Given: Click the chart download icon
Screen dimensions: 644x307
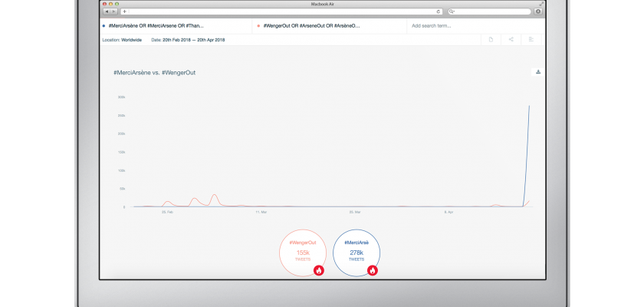Looking at the screenshot, I should point(537,72).
